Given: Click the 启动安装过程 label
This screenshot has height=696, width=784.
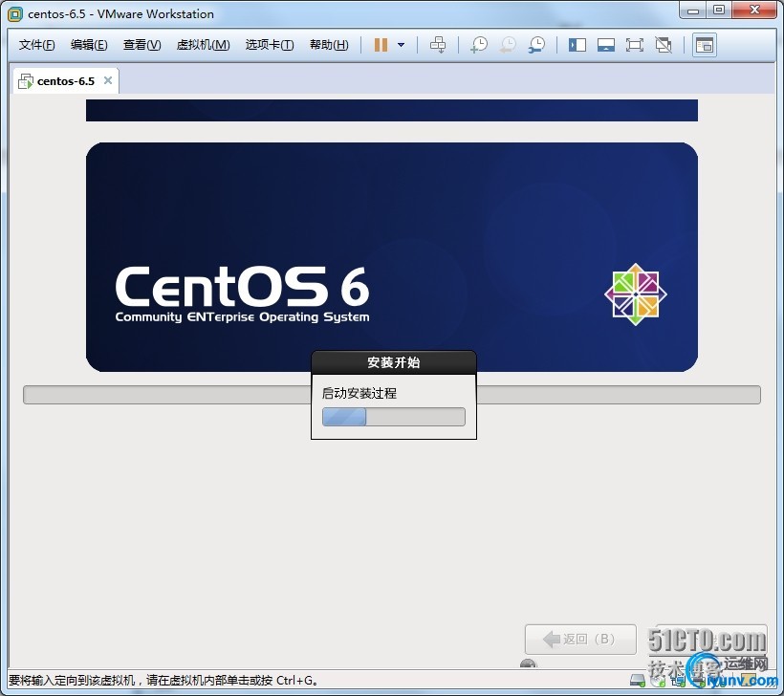Looking at the screenshot, I should tap(359, 394).
